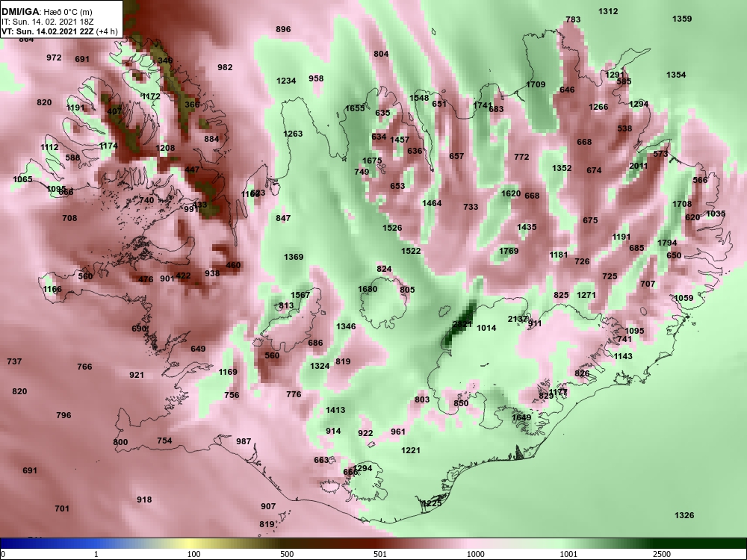Click the 1359 value over the sea
This screenshot has height=560, width=747.
click(682, 19)
